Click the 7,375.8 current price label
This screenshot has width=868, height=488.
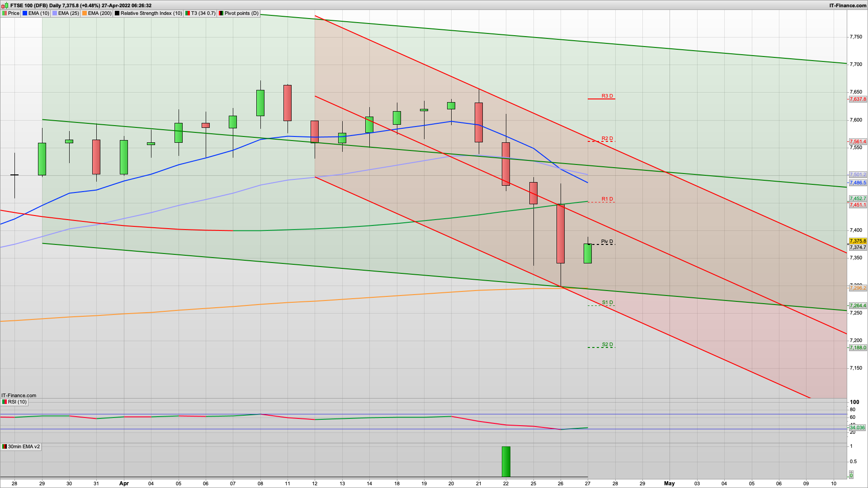(858, 241)
